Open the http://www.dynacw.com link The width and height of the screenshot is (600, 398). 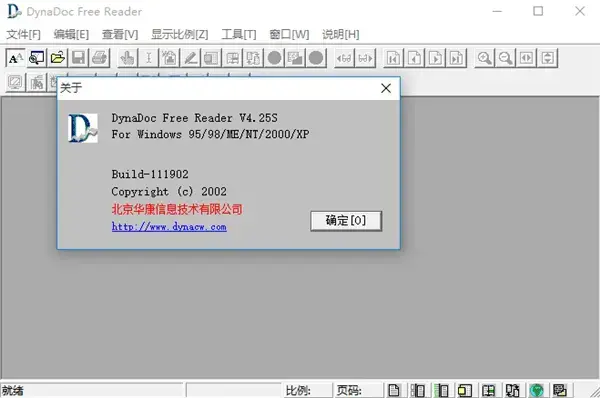point(169,227)
